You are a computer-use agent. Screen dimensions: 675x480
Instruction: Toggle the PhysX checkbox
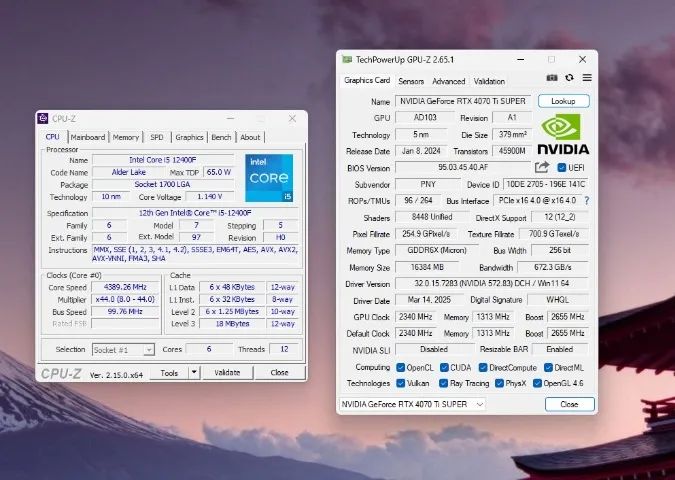(x=499, y=383)
